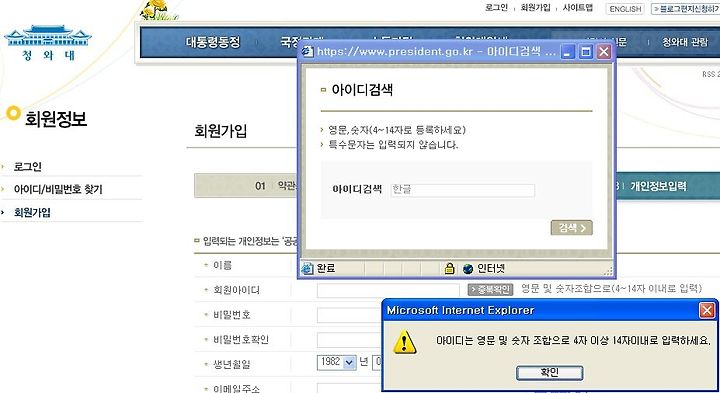Switch to the ENGLISH site
Screen dimensions: 720x393
tap(625, 9)
